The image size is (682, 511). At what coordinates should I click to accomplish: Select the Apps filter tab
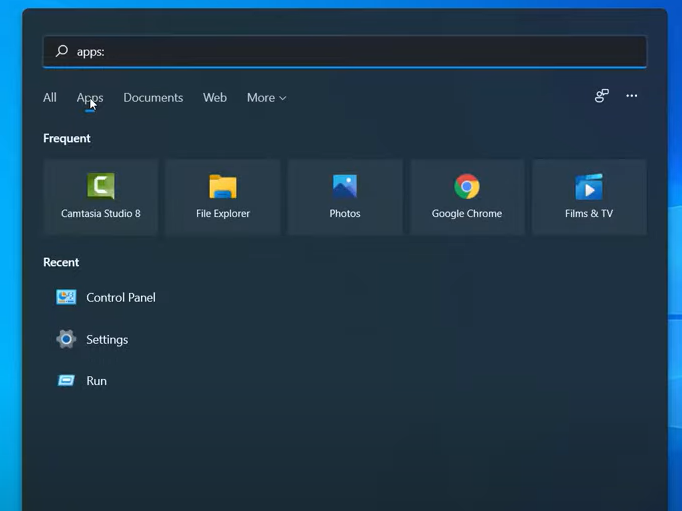pyautogui.click(x=90, y=98)
